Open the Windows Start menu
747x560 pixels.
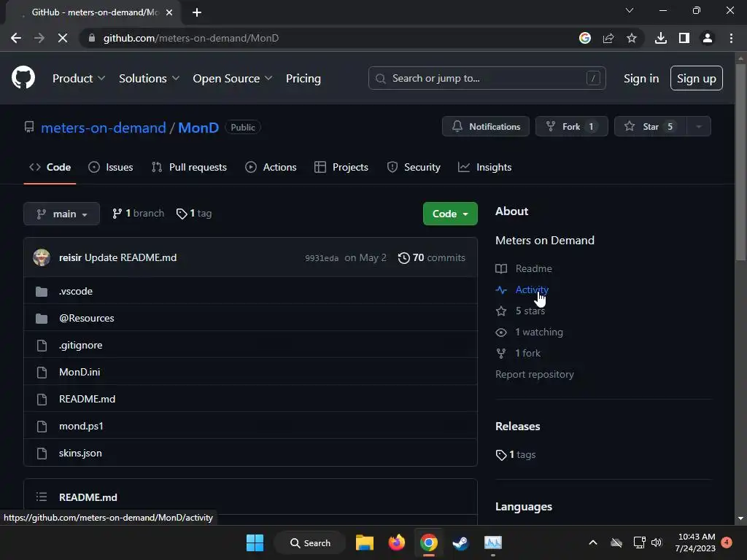coord(255,542)
